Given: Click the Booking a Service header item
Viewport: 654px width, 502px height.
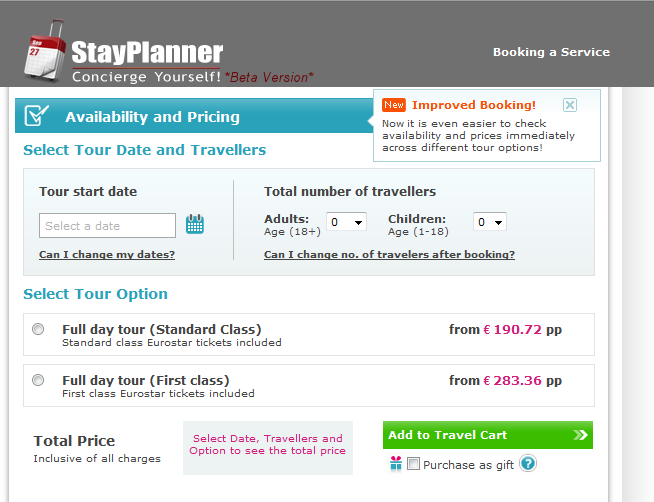Looking at the screenshot, I should pos(551,52).
